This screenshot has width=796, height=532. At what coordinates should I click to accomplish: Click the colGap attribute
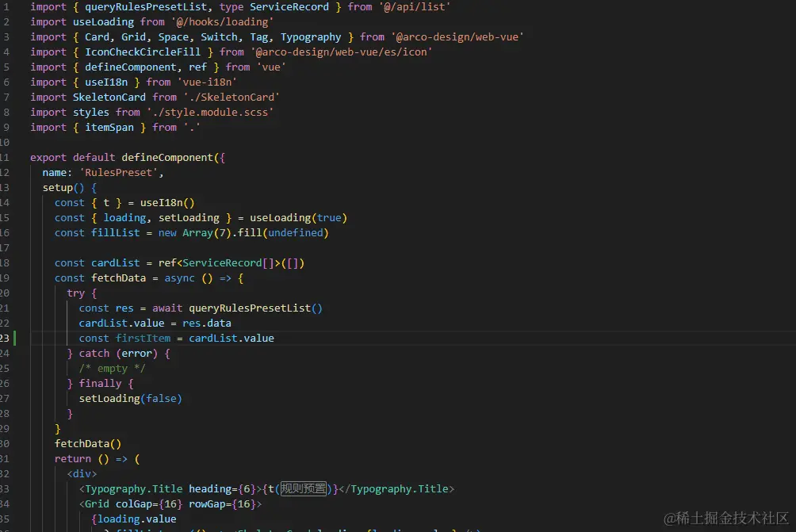[x=133, y=504]
